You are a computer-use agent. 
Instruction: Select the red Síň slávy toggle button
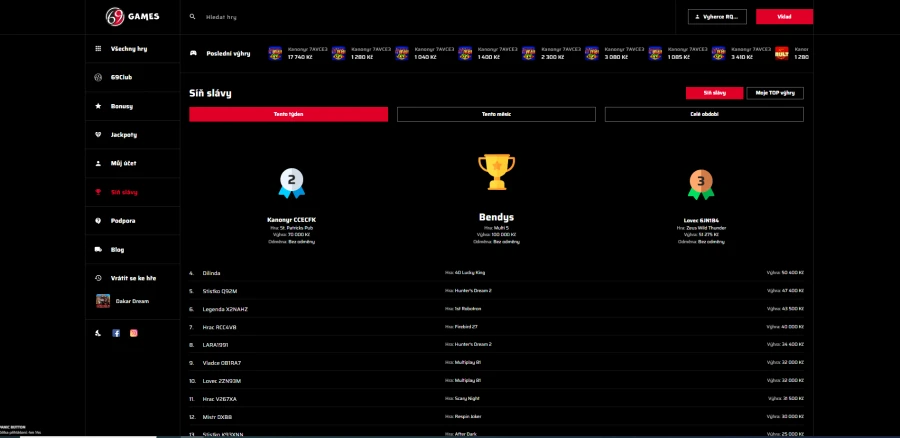click(x=715, y=93)
